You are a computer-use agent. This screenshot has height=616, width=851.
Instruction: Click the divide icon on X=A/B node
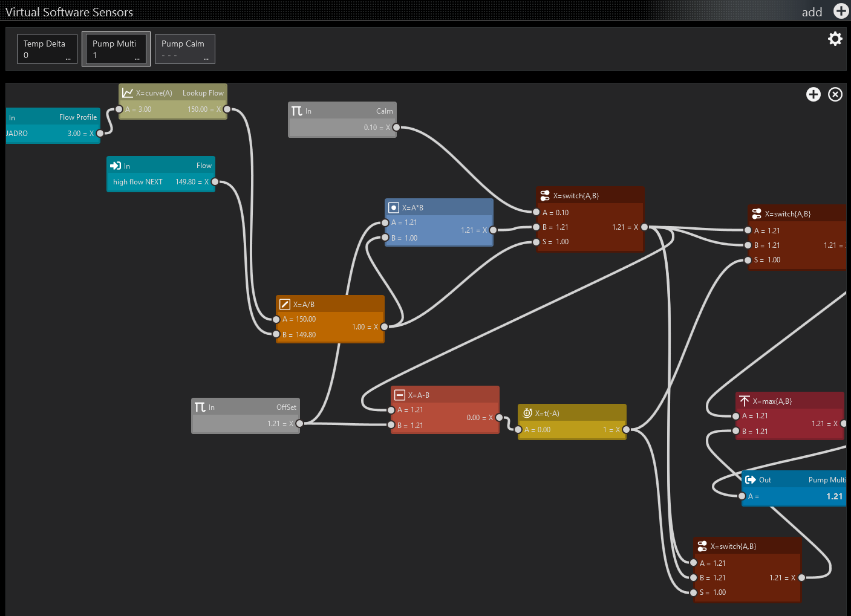(x=285, y=305)
